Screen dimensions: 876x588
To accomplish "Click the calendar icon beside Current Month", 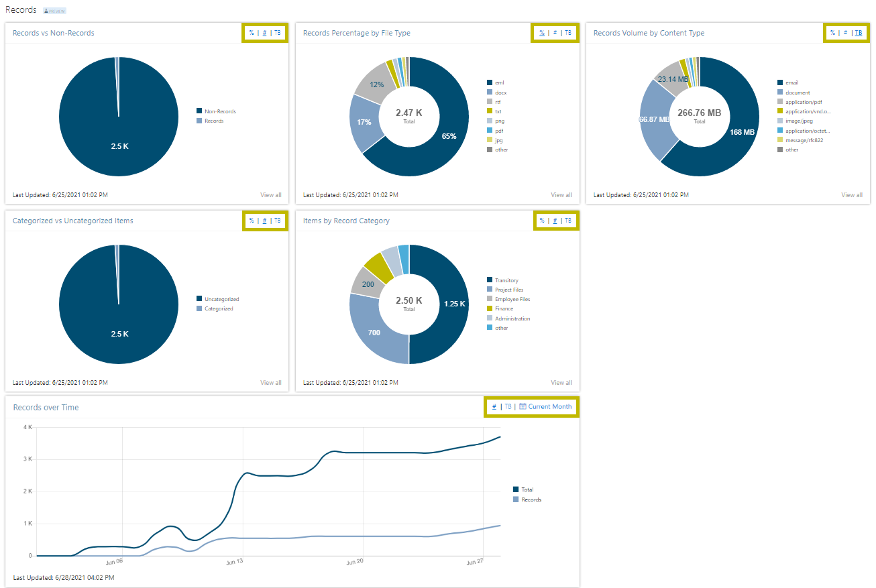I will pyautogui.click(x=521, y=406).
